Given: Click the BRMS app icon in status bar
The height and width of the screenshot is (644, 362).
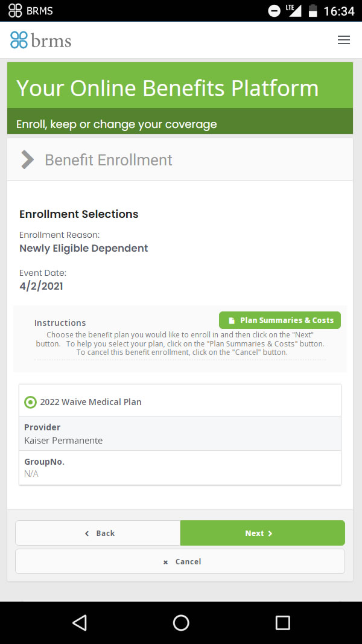Looking at the screenshot, I should coord(15,11).
